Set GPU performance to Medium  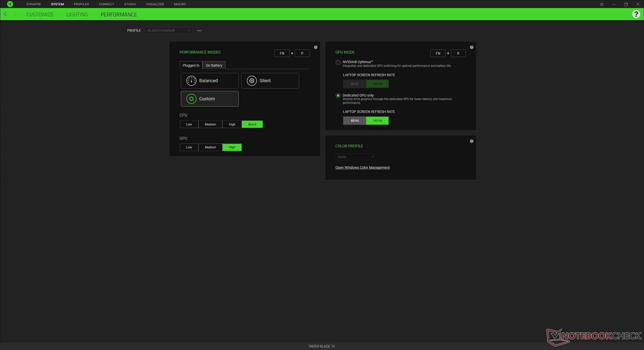pos(210,147)
